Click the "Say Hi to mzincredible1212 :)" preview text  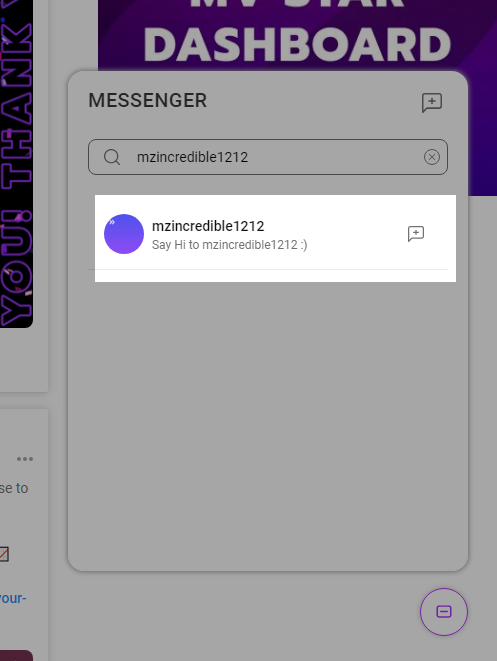click(x=229, y=245)
